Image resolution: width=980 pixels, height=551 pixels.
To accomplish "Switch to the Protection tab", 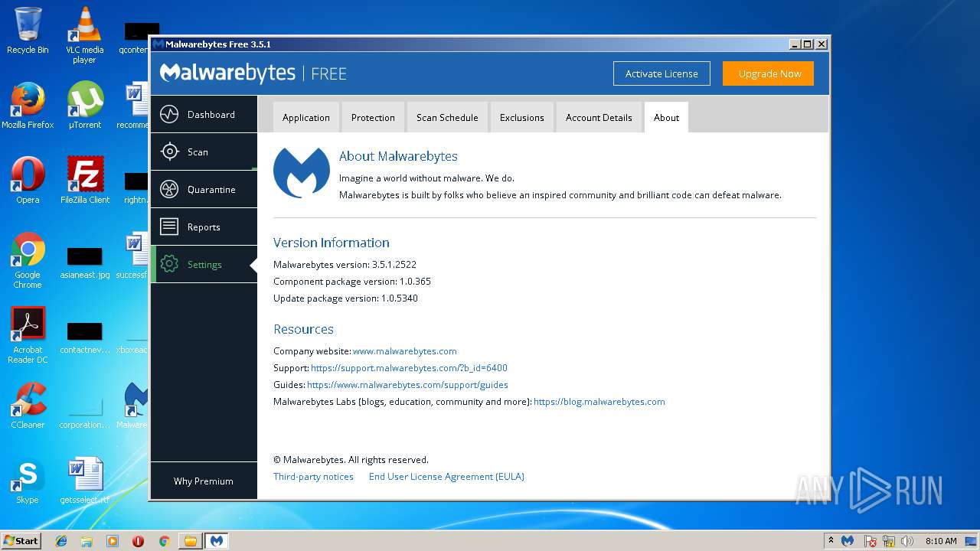I will coord(373,117).
